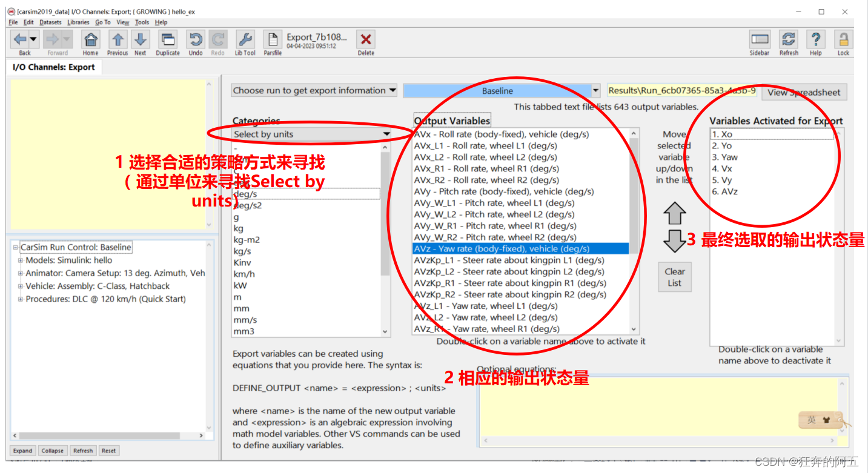Viewport: 868px width, 473px height.
Task: Select the I/O Channels: Export tab
Action: [x=54, y=67]
